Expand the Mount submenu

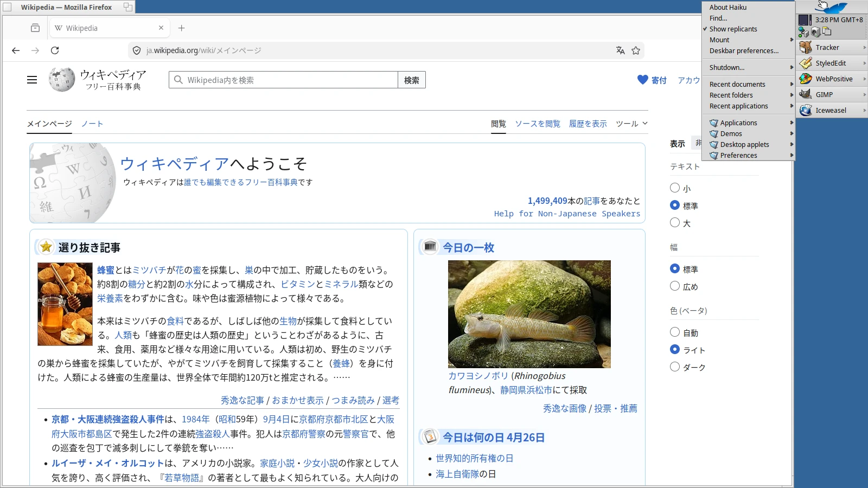tap(719, 40)
